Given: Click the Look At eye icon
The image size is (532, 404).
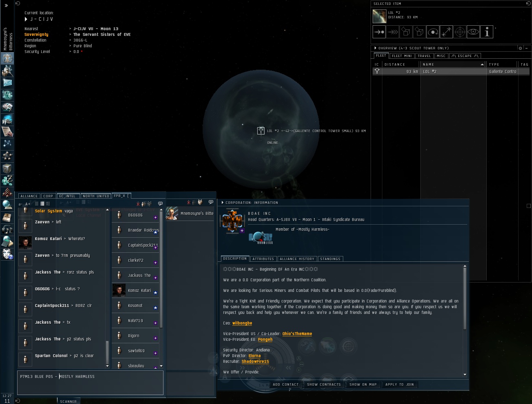Looking at the screenshot, I should pyautogui.click(x=473, y=32).
